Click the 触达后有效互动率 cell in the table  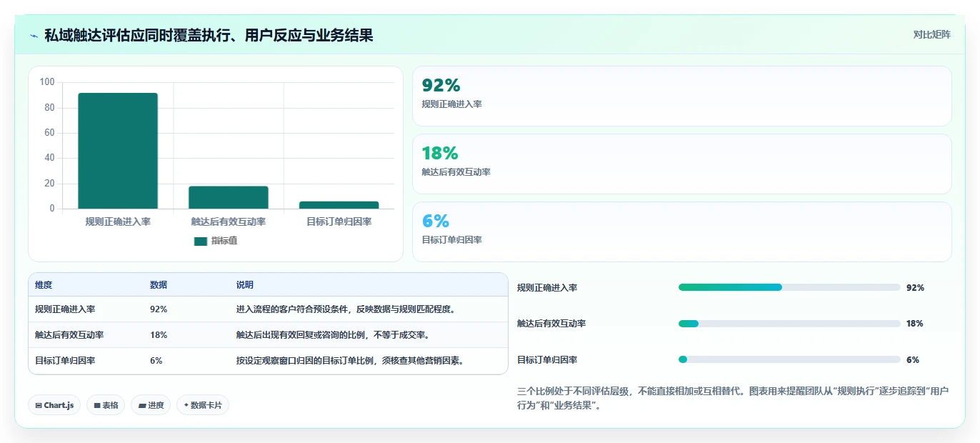tap(69, 335)
